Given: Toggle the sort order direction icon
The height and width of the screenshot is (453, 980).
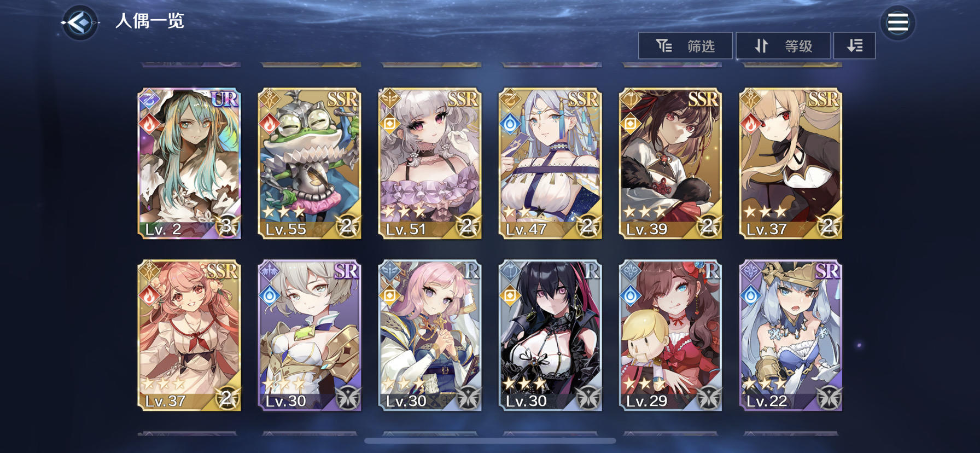Looking at the screenshot, I should [x=854, y=45].
